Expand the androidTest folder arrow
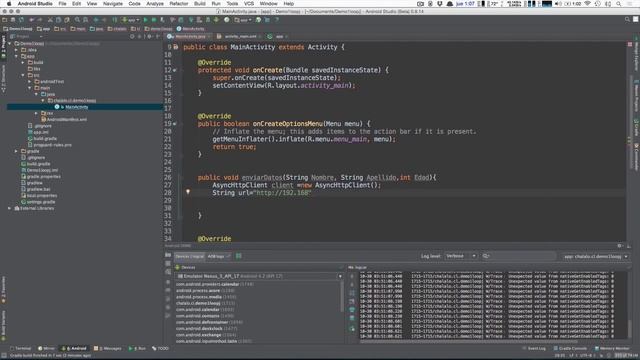The image size is (640, 360). click(30, 82)
